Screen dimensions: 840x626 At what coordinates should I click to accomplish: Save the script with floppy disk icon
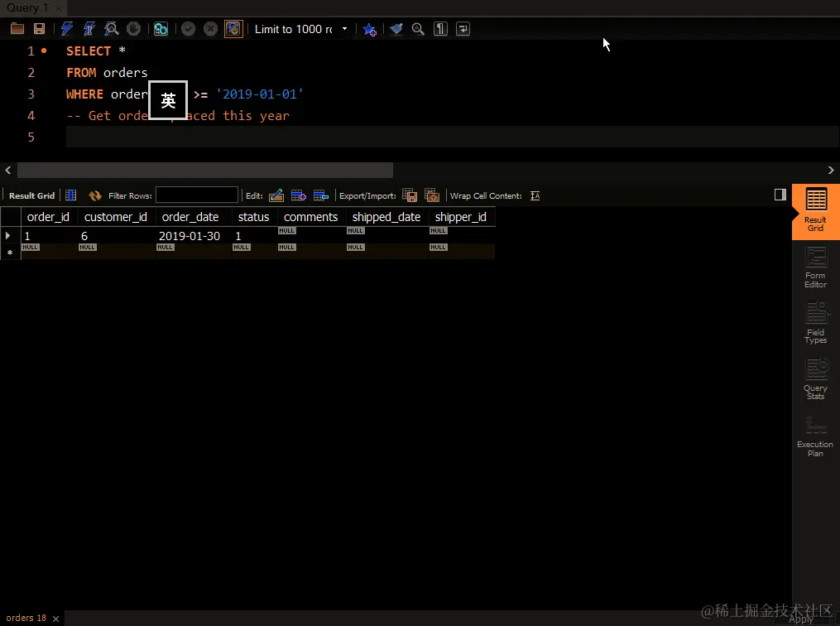tap(39, 29)
